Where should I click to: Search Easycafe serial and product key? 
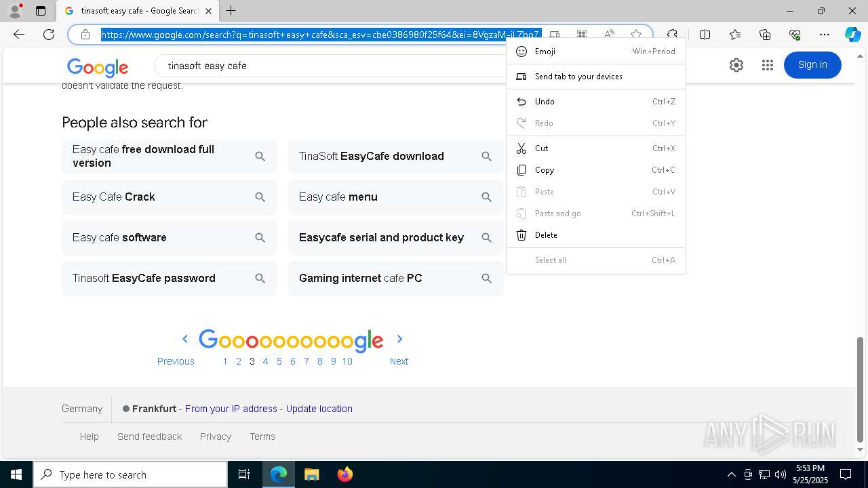click(x=396, y=237)
